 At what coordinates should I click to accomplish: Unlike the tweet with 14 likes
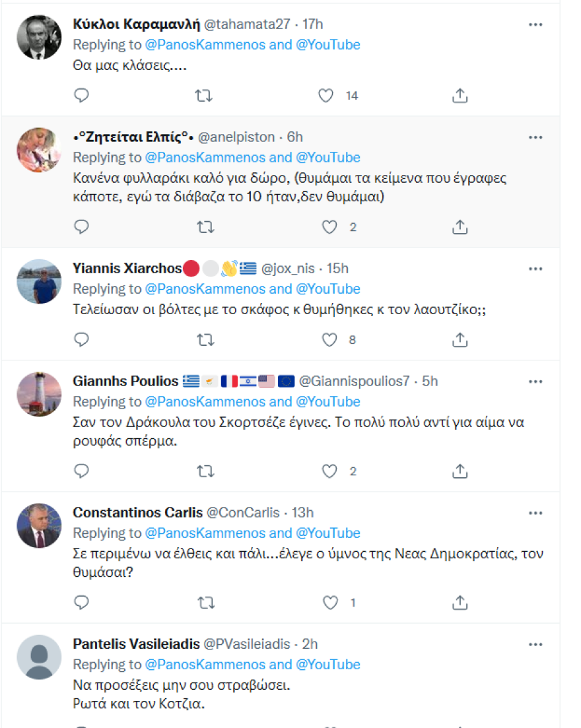(325, 95)
